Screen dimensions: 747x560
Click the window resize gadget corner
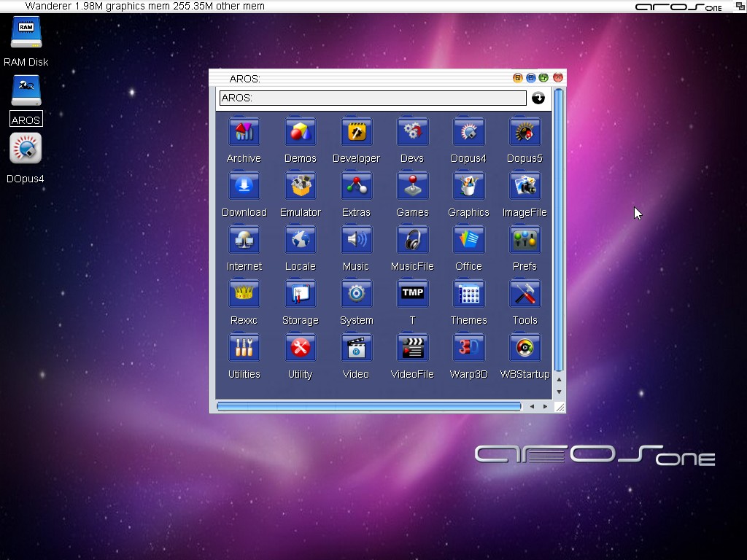pos(560,407)
